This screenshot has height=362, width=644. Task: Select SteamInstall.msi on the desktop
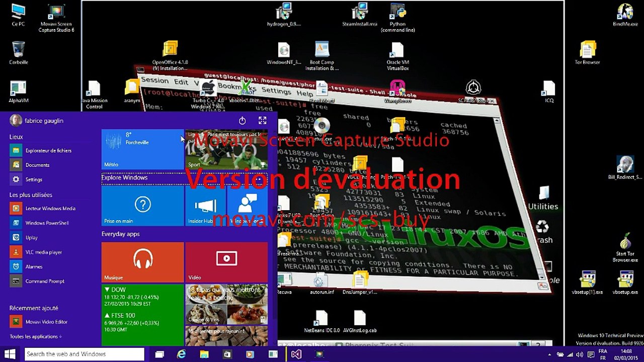pos(360,16)
